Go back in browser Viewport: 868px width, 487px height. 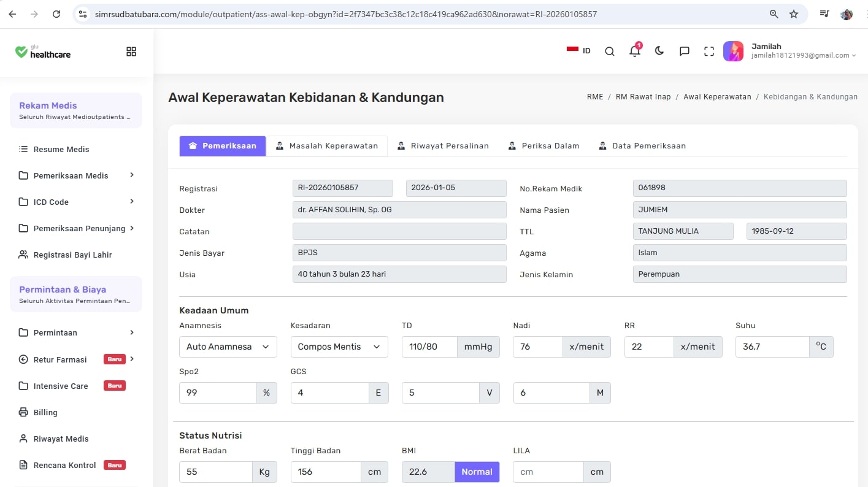pos(13,13)
